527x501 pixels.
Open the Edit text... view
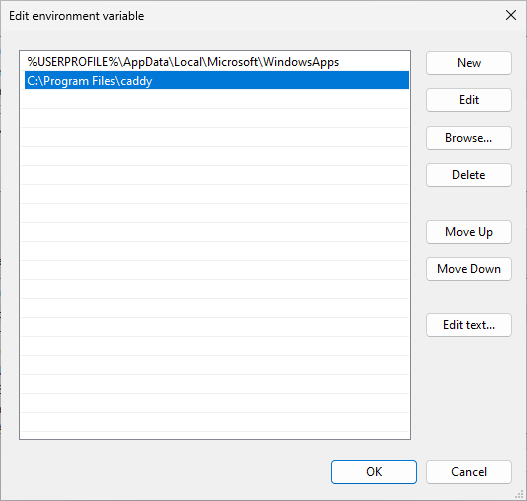(x=469, y=325)
